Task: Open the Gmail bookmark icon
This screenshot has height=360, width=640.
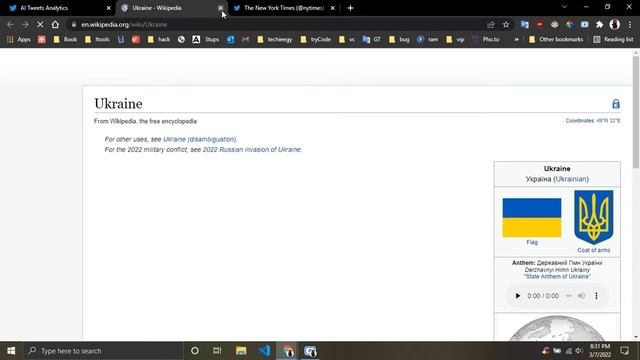Action: 245,40
